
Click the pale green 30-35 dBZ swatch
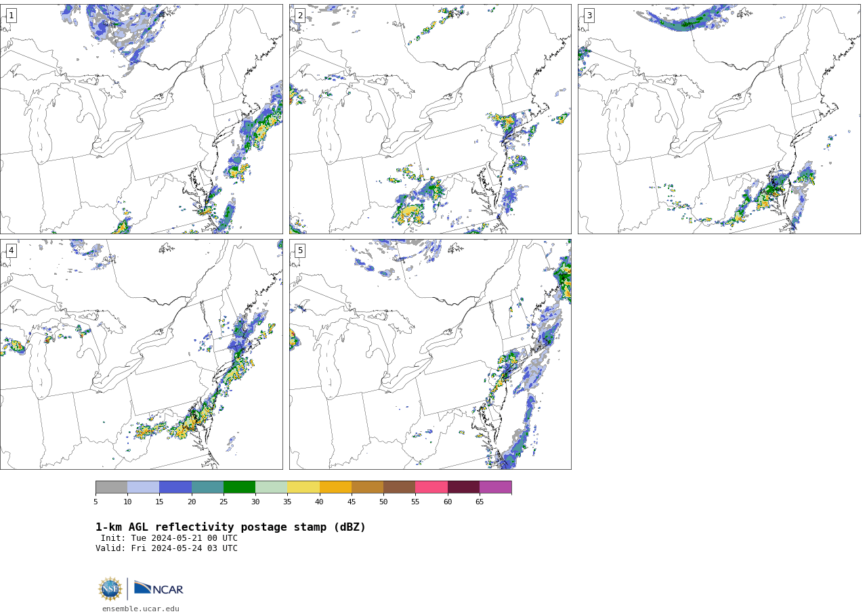pos(272,487)
